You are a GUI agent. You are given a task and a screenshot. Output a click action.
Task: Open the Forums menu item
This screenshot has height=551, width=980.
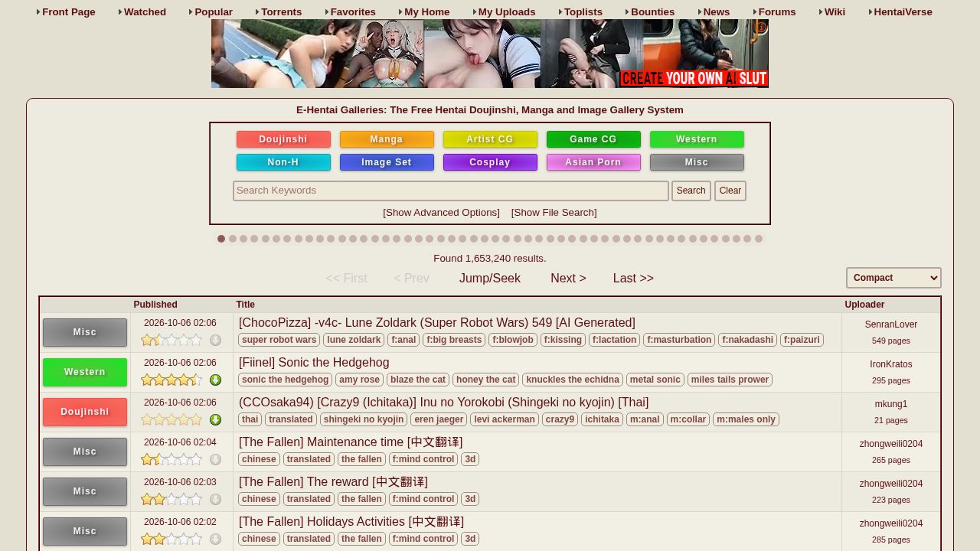click(x=774, y=11)
